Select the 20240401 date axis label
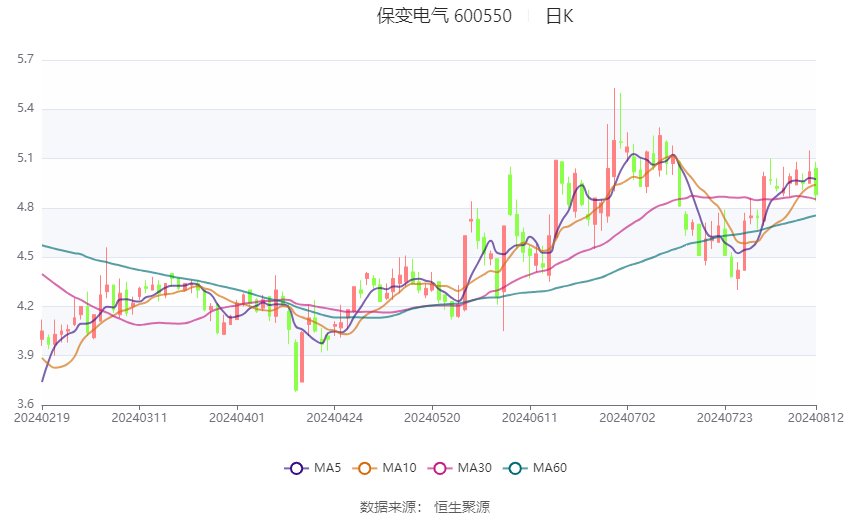This screenshot has width=850, height=517. point(237,418)
